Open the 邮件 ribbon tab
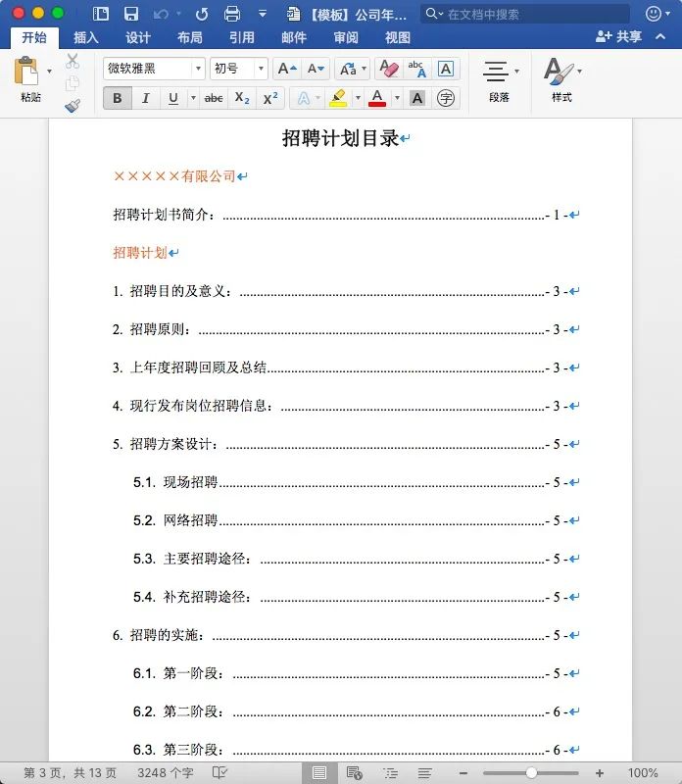Image resolution: width=682 pixels, height=784 pixels. coord(294,37)
